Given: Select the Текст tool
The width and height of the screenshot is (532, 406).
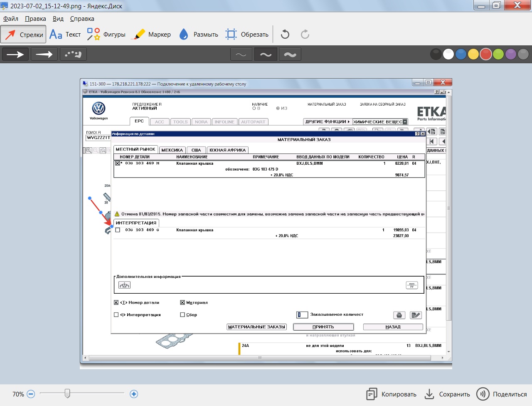Looking at the screenshot, I should click(65, 35).
